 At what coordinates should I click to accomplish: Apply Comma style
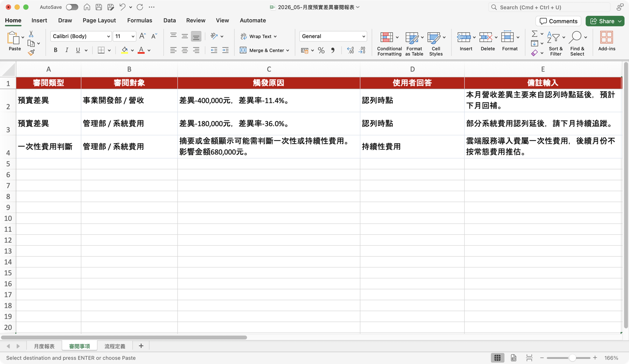(x=333, y=51)
